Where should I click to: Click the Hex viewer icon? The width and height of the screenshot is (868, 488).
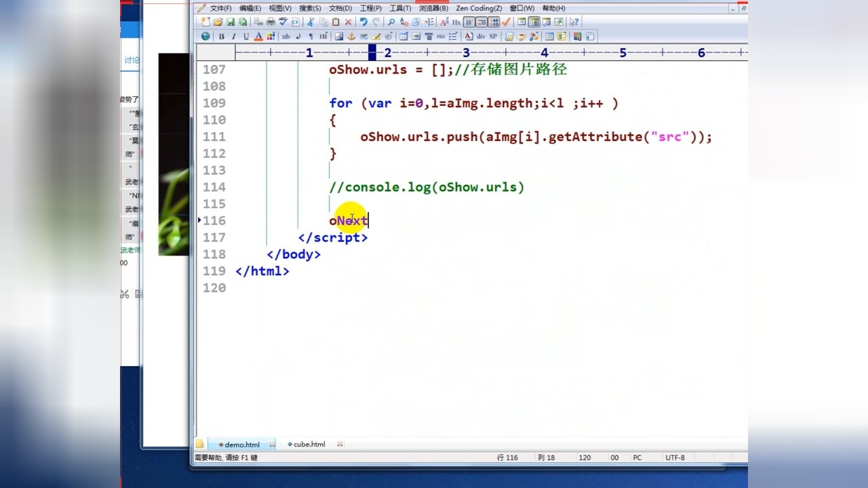coord(456,22)
